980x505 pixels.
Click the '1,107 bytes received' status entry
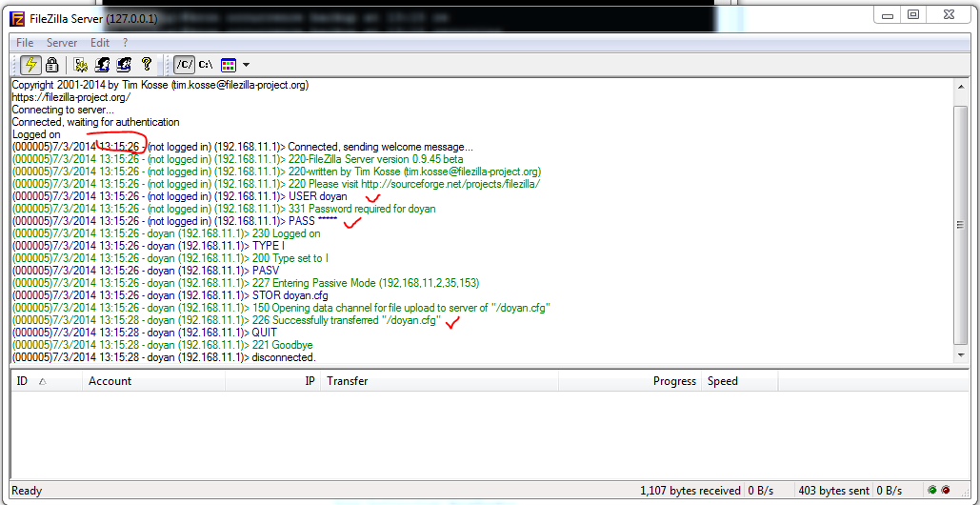tap(690, 491)
